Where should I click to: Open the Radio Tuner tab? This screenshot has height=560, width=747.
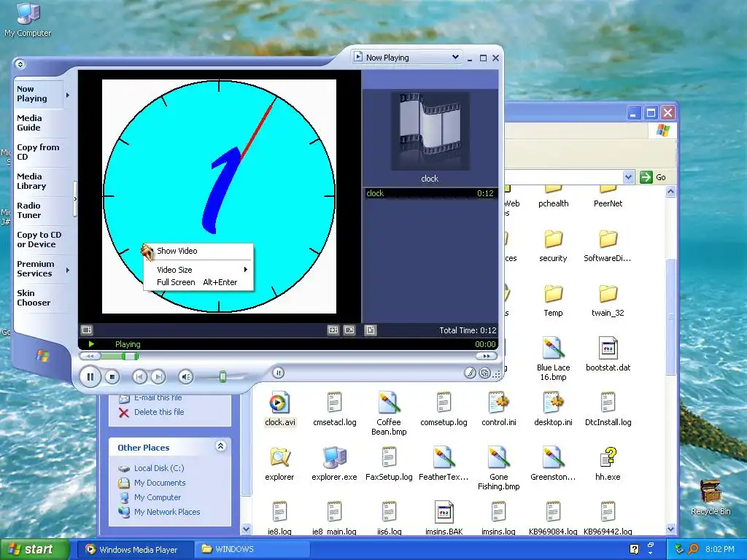tap(29, 210)
